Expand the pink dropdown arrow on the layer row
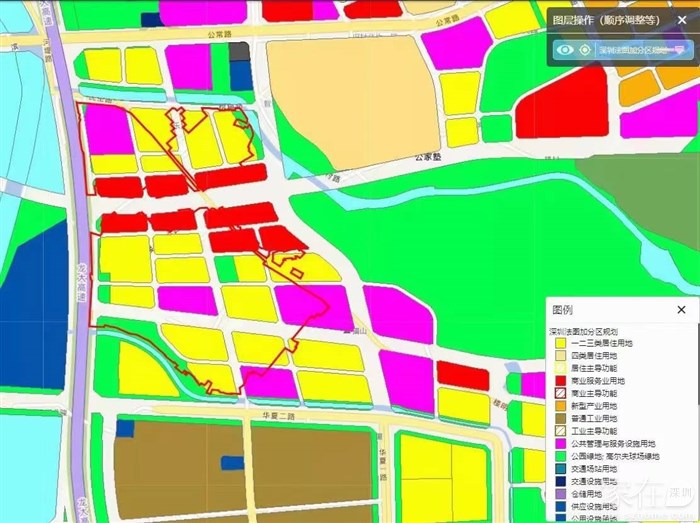 tap(681, 49)
